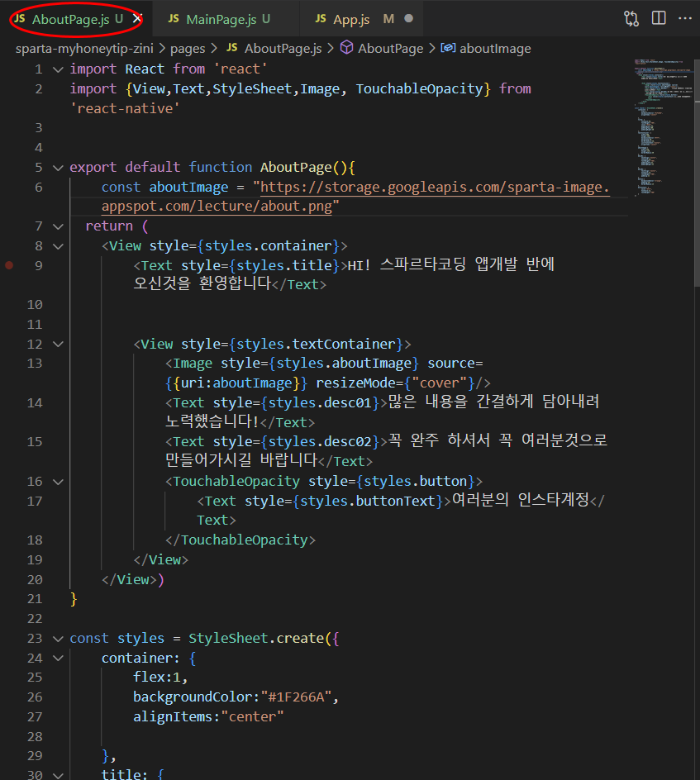Open source control changes compare icon
Screen dimensions: 700x780
tap(631, 19)
